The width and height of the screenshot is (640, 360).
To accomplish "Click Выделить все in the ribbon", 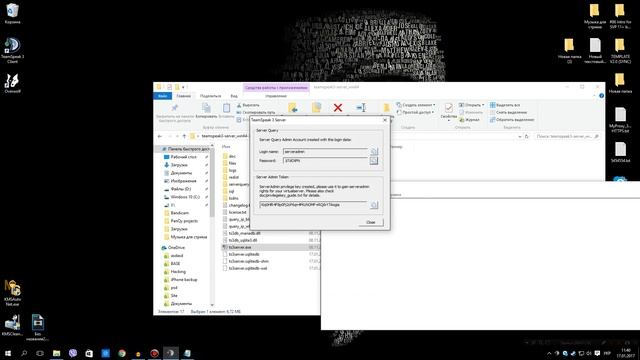I will (505, 105).
